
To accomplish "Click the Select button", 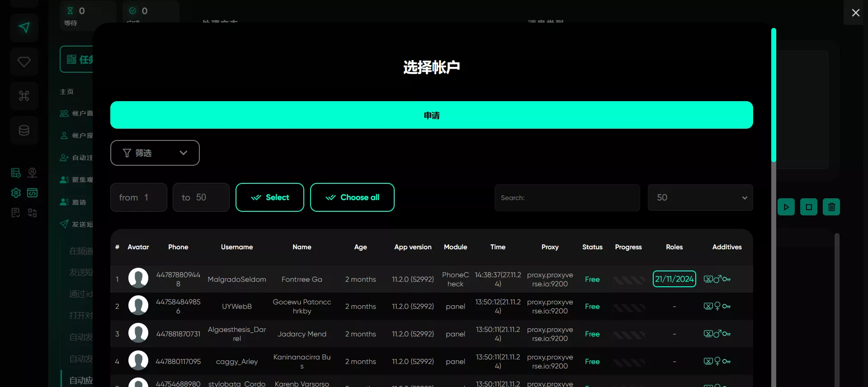I will pos(270,197).
